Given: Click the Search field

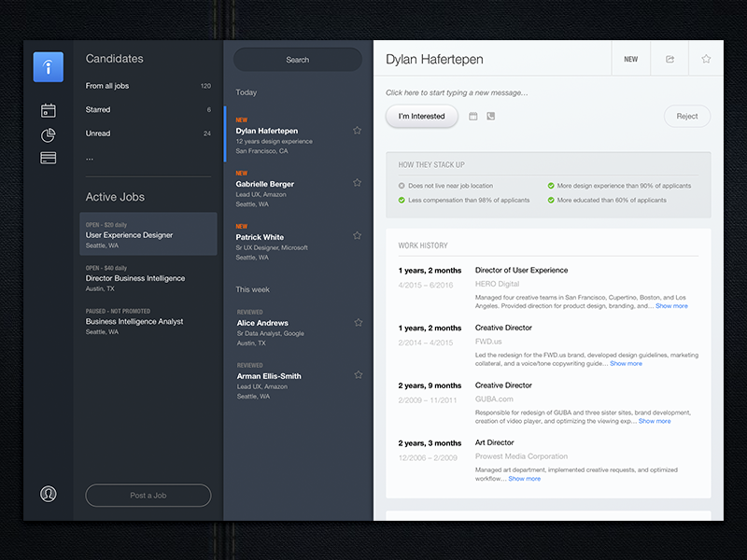Looking at the screenshot, I should coord(298,60).
